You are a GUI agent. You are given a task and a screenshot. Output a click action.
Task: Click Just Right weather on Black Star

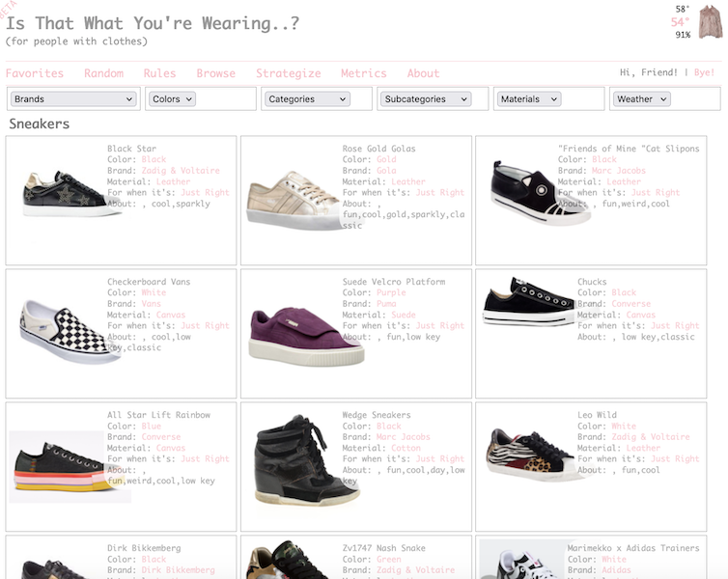click(205, 192)
